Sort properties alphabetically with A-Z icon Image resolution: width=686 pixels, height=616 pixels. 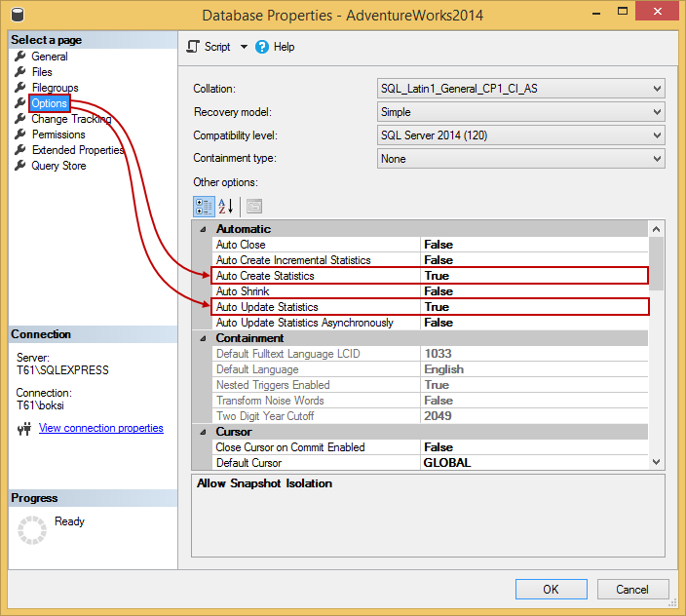(226, 207)
